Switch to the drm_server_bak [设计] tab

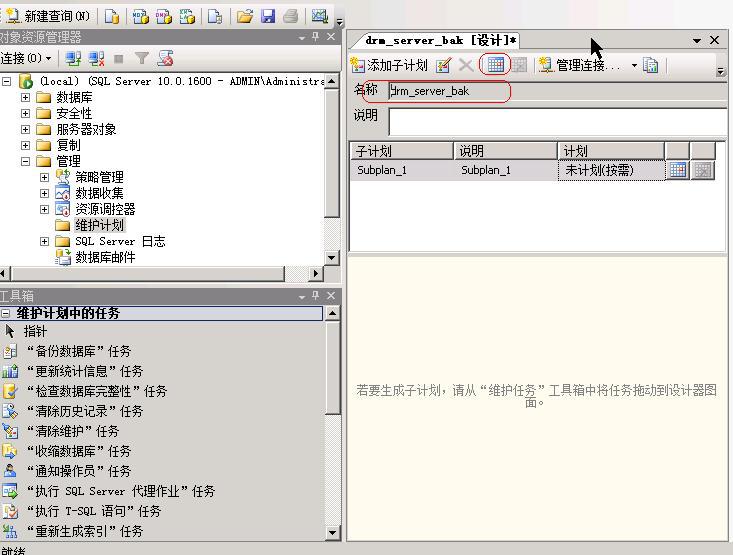coord(440,40)
